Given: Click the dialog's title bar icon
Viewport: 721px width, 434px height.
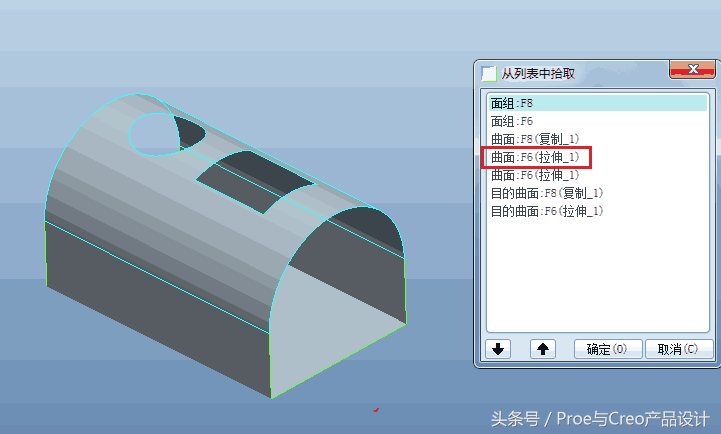Looking at the screenshot, I should pos(489,74).
